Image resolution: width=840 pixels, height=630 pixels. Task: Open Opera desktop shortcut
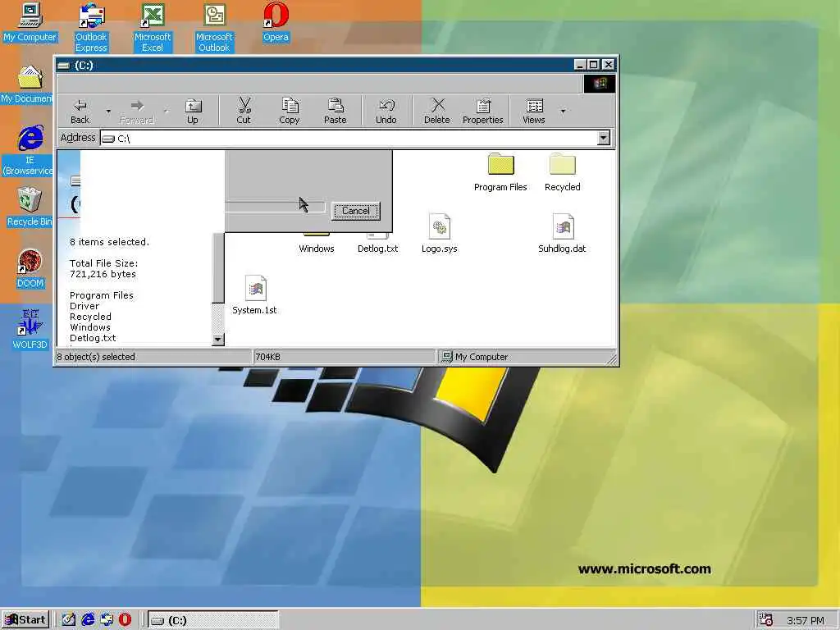[276, 22]
